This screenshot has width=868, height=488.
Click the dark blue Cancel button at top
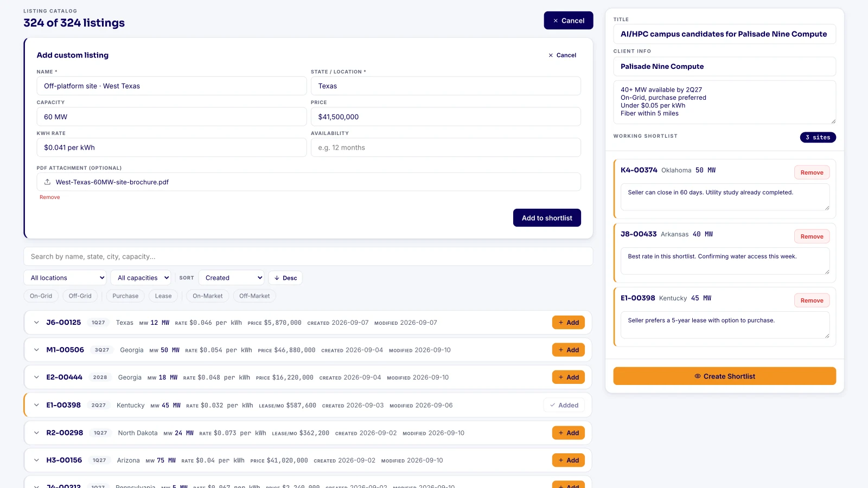coord(569,21)
